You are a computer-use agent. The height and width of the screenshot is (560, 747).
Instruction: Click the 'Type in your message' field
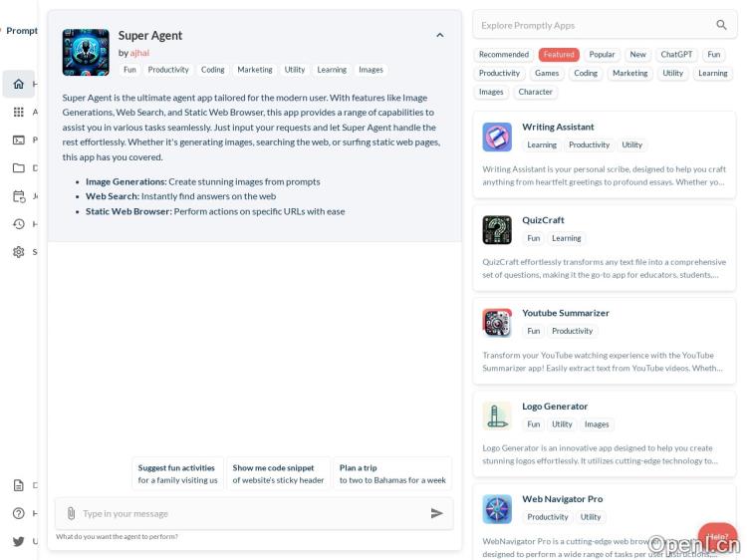click(x=249, y=513)
